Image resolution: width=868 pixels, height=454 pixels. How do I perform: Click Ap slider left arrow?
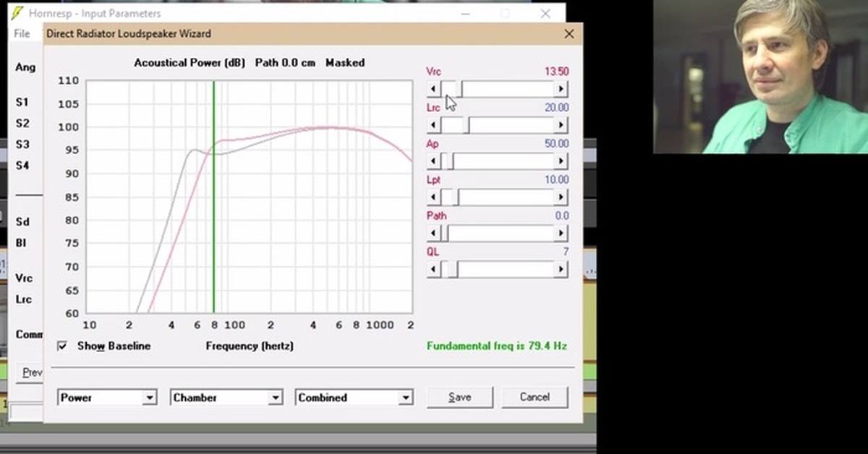pyautogui.click(x=434, y=161)
